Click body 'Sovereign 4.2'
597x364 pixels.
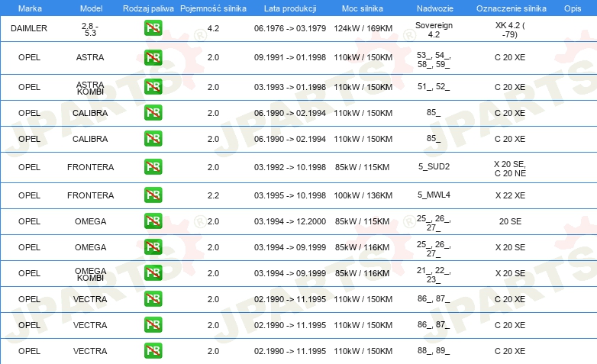(x=434, y=30)
